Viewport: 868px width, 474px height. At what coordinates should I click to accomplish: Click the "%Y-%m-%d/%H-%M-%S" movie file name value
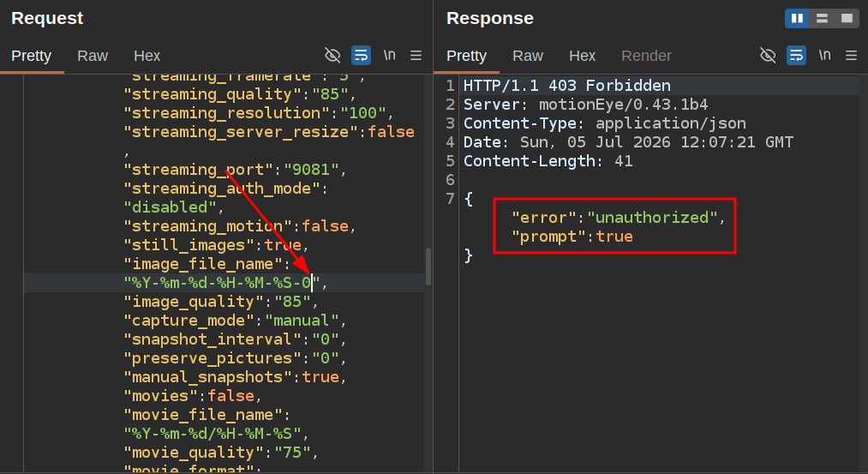213,433
